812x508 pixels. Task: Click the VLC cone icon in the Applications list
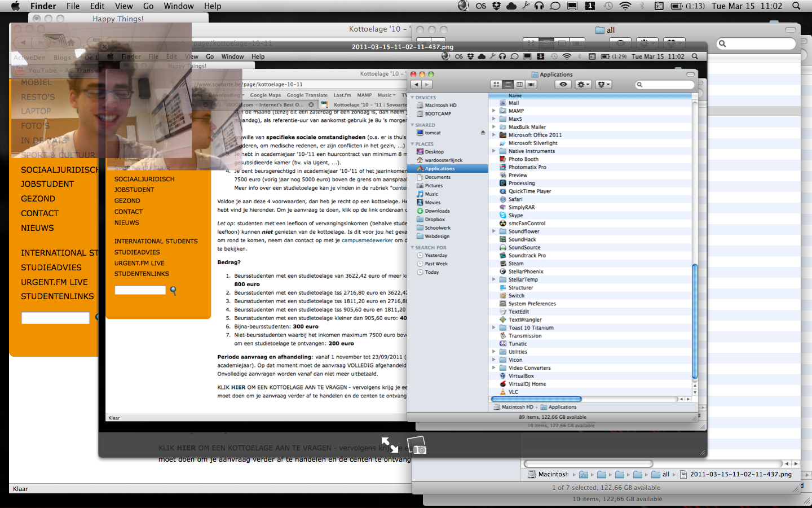(503, 392)
